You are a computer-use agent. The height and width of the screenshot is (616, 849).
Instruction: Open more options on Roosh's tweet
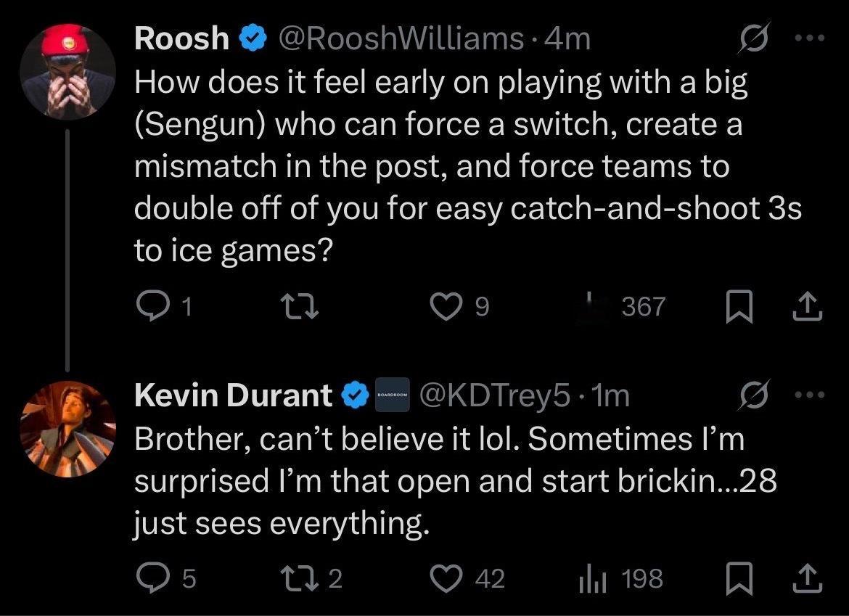pyautogui.click(x=811, y=38)
